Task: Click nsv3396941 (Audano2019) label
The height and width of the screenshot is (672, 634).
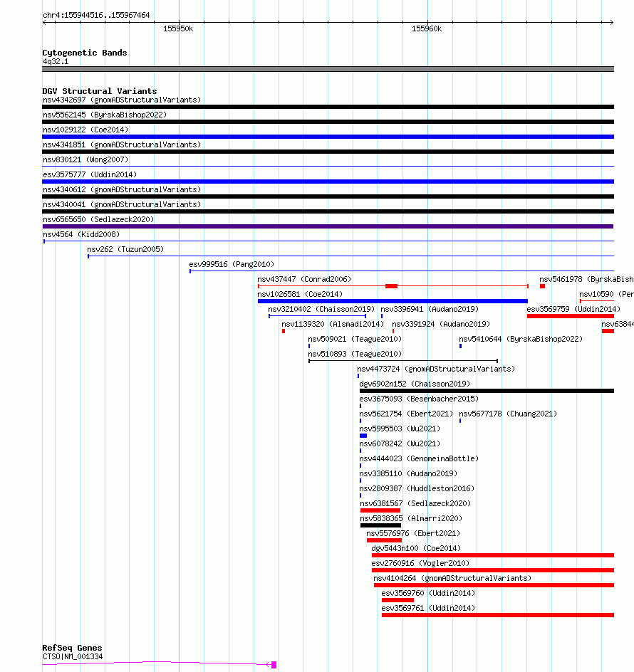Action: (x=430, y=310)
